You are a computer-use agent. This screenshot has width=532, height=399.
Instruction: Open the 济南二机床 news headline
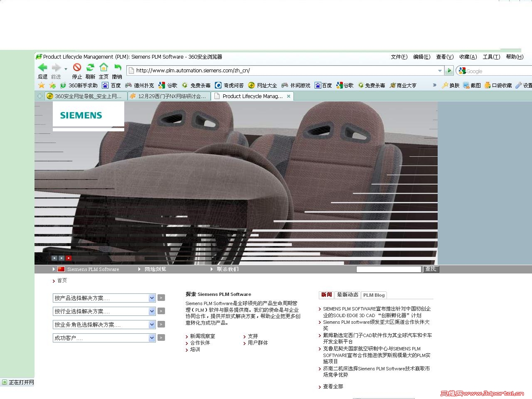(x=377, y=372)
